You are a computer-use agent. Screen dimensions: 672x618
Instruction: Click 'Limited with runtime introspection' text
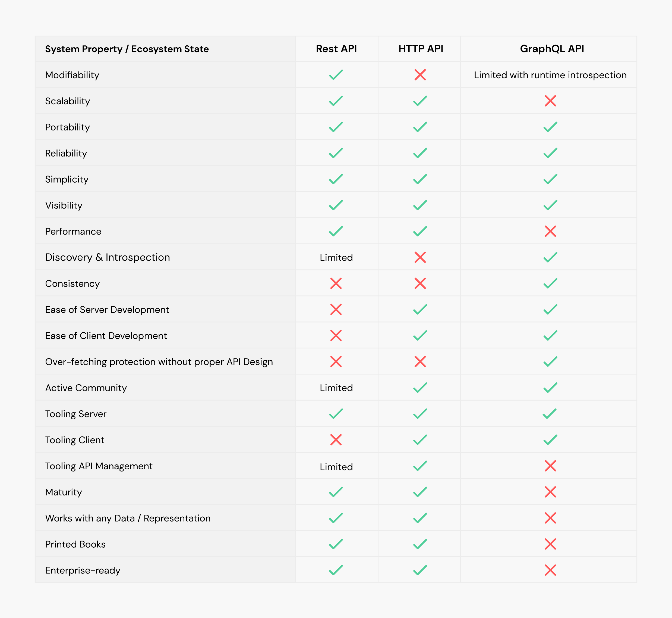coord(550,75)
